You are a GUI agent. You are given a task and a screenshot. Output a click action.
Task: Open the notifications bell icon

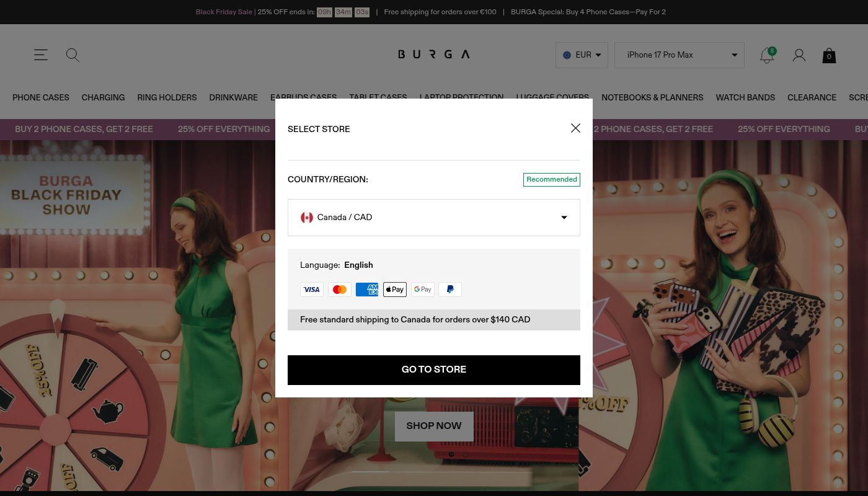(x=767, y=55)
